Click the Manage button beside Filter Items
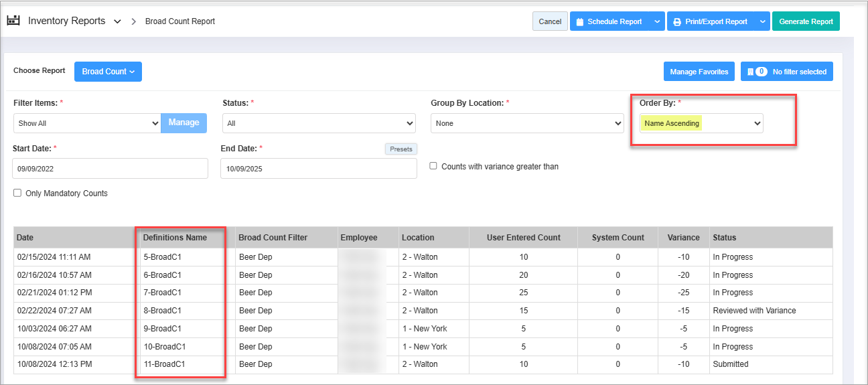 [184, 123]
